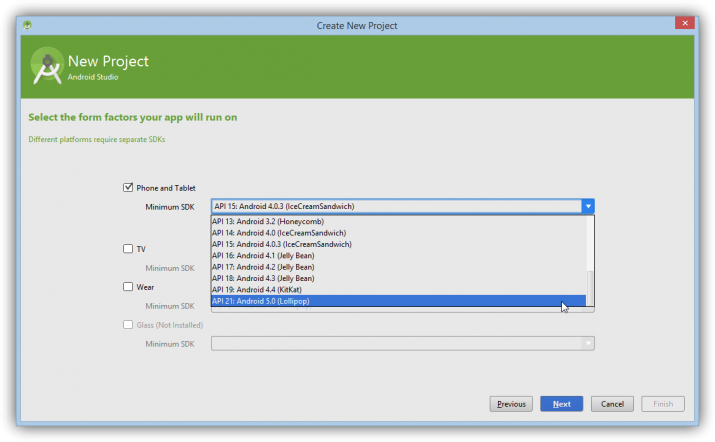Click the 'Different platforms require separate SDKs' text

(97, 139)
